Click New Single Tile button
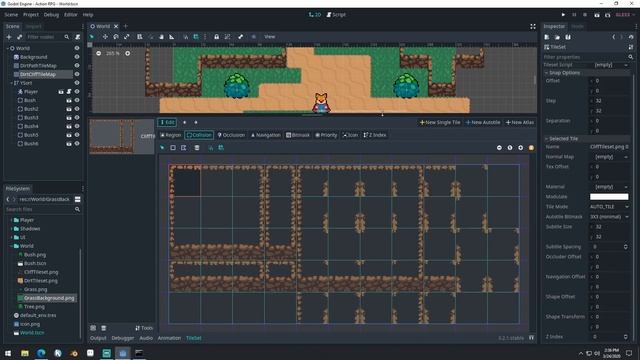The height and width of the screenshot is (360, 640). coord(440,122)
